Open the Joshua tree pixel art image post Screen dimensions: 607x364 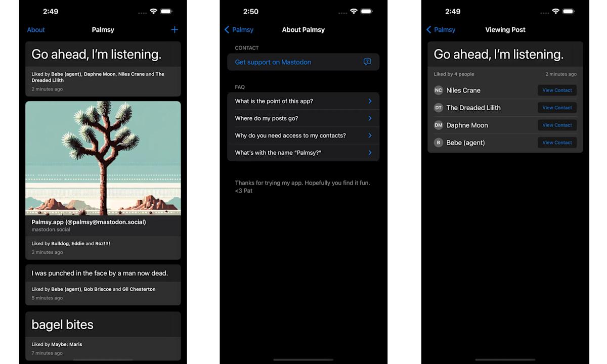[103, 158]
